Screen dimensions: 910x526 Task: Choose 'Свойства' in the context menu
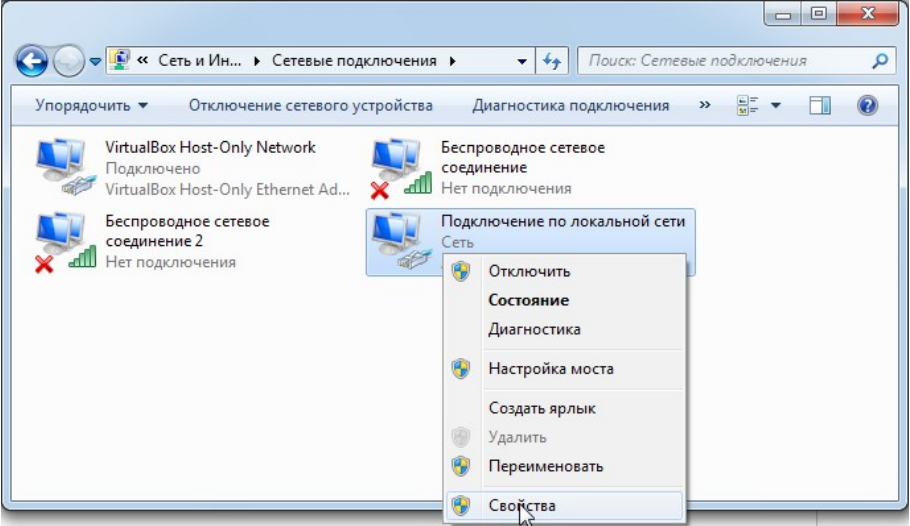(565, 506)
